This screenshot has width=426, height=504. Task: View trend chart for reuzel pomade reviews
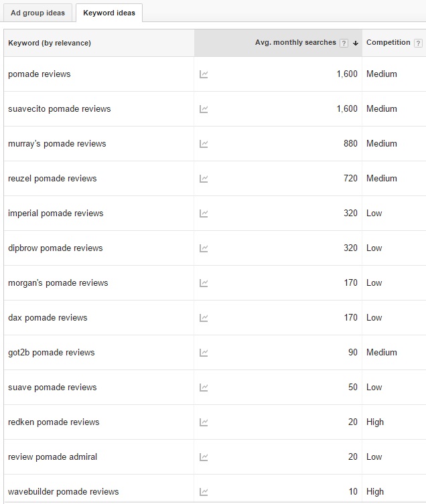tap(204, 179)
